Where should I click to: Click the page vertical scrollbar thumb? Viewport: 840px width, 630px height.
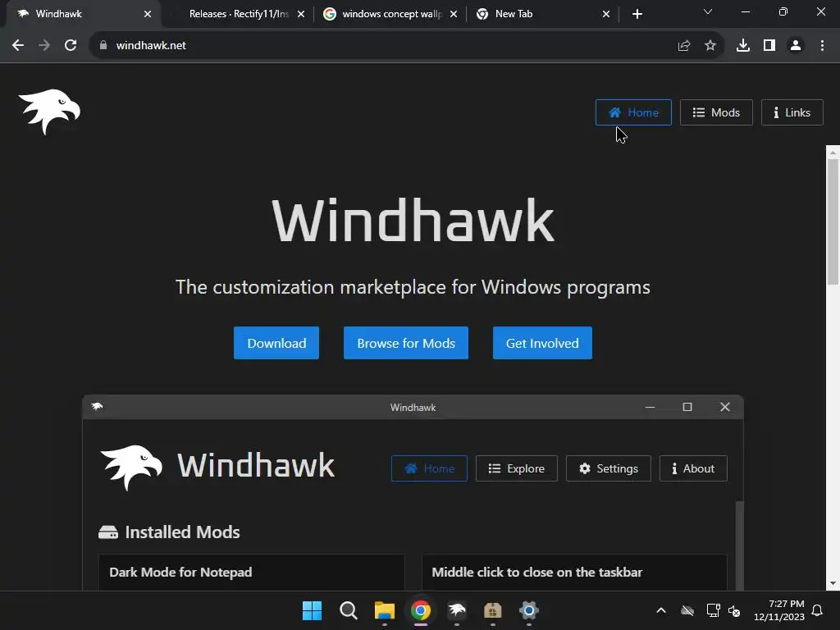pos(833,221)
